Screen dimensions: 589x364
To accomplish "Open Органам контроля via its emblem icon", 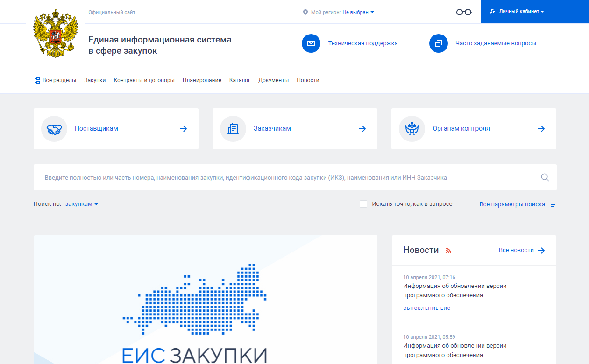I will 412,129.
